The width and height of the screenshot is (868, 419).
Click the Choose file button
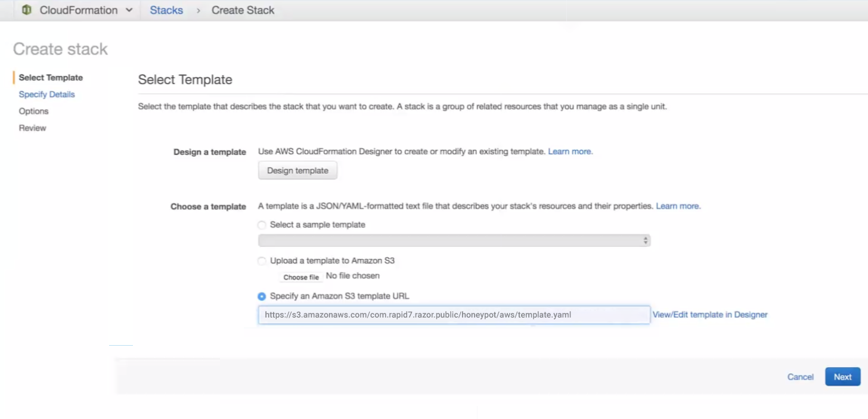point(301,277)
